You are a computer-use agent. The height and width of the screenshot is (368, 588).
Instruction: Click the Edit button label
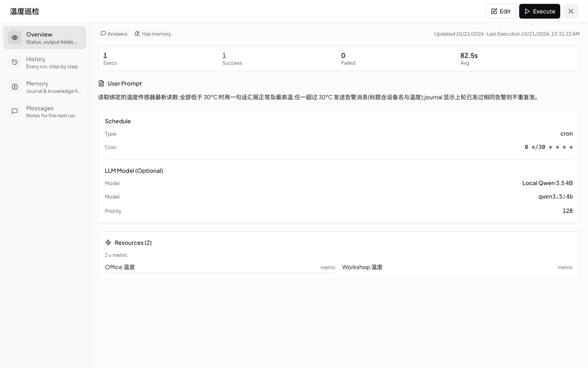click(x=505, y=11)
